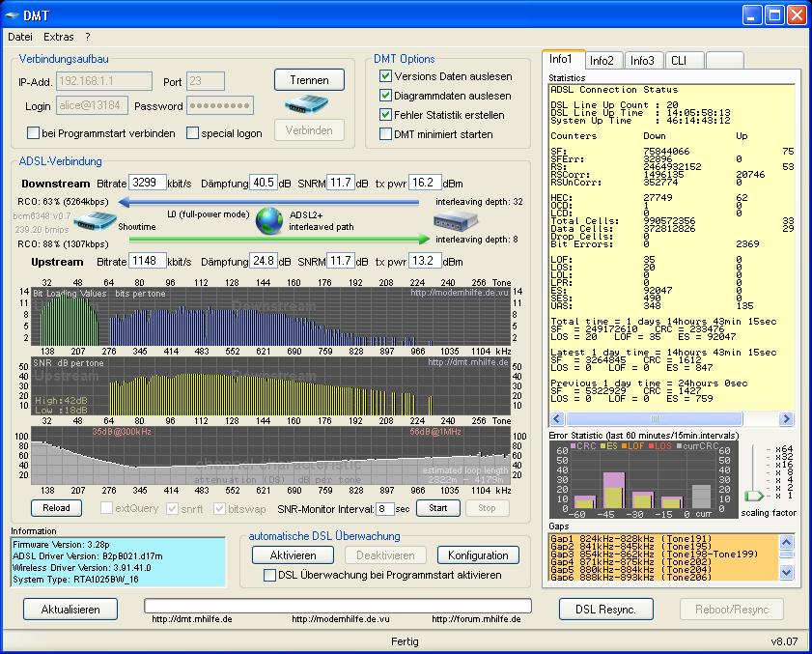Open the Extras menu
The height and width of the screenshot is (654, 812).
tap(58, 37)
